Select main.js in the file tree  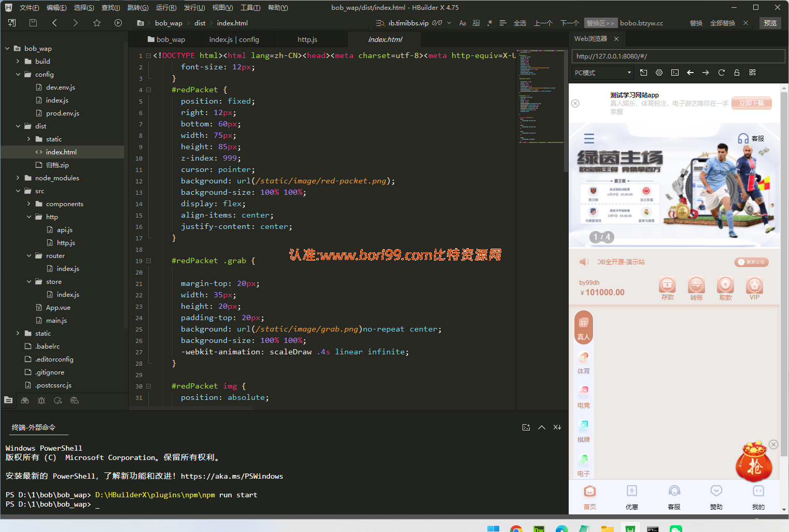tap(56, 321)
